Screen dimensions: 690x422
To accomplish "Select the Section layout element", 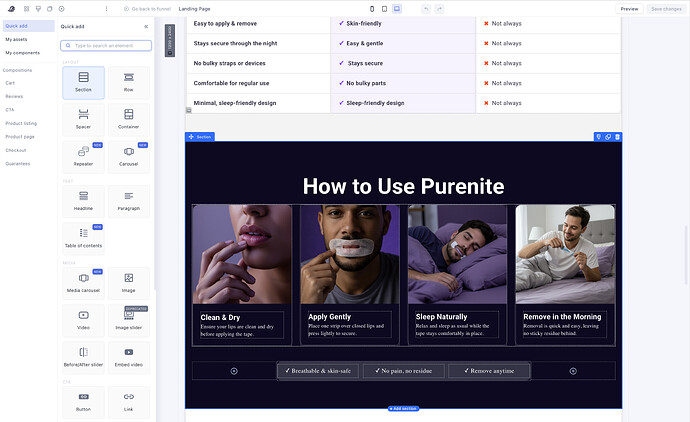I will click(x=84, y=83).
